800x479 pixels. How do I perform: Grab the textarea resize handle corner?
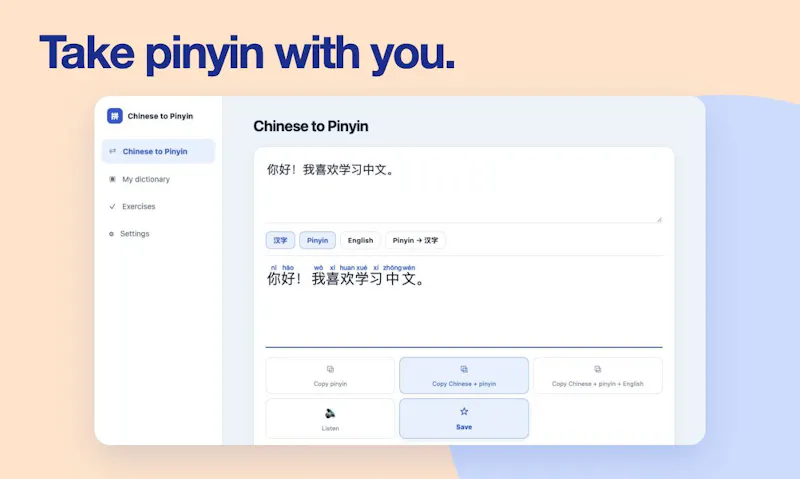pos(659,219)
